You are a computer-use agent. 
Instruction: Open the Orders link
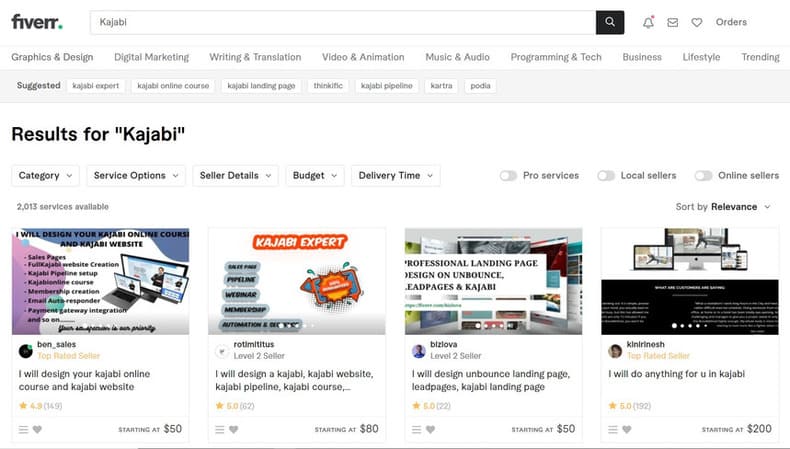click(732, 22)
